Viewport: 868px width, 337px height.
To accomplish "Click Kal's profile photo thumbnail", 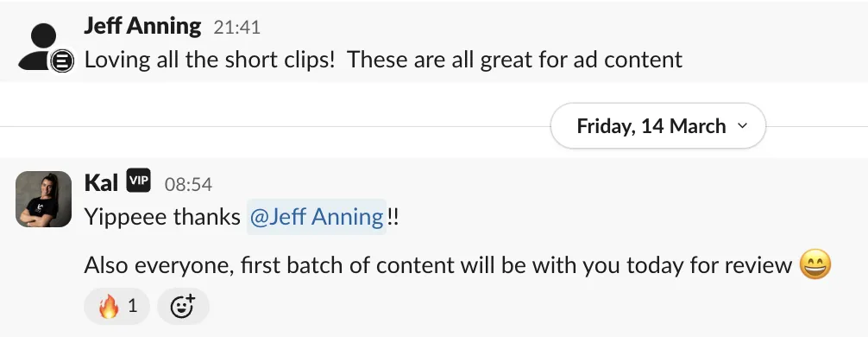I will tap(44, 199).
